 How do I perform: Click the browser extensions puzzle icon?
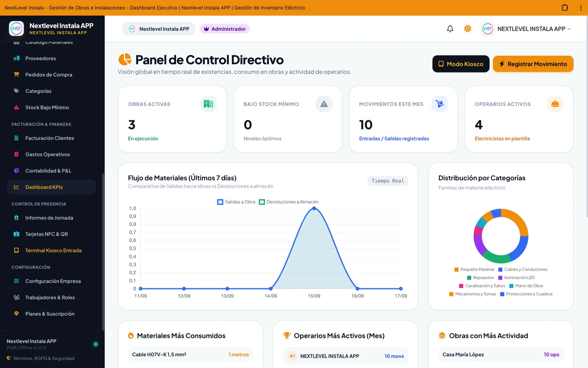point(565,8)
